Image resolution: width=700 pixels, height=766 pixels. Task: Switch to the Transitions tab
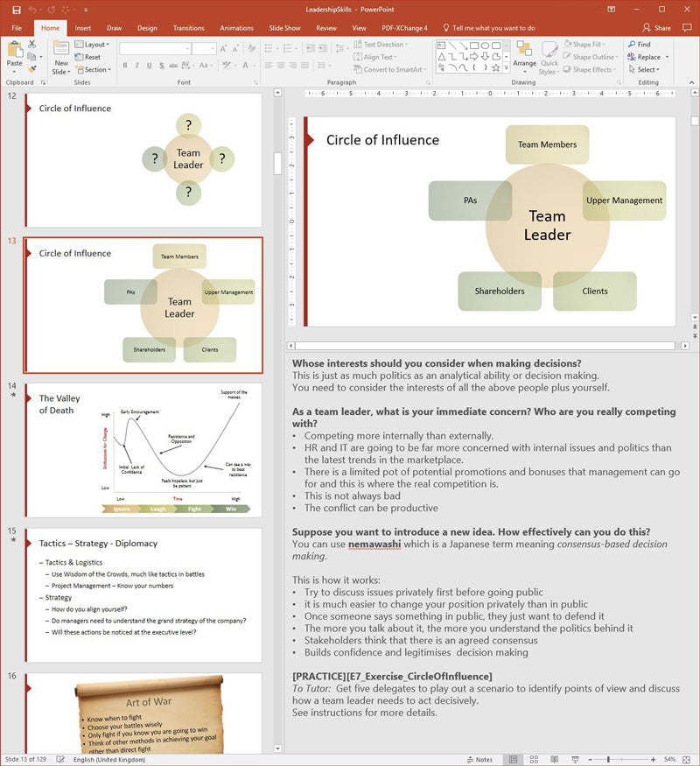click(188, 28)
